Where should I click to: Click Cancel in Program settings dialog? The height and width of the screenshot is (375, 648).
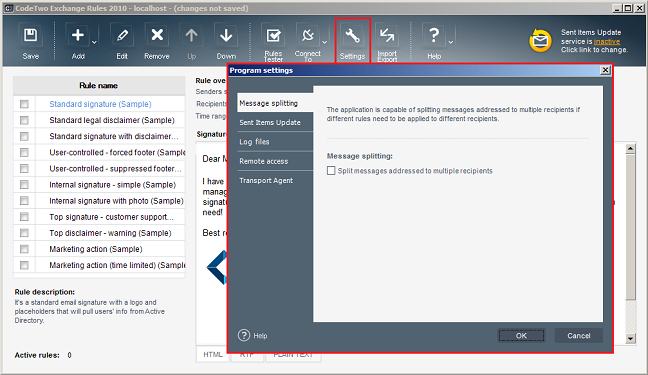coord(579,336)
